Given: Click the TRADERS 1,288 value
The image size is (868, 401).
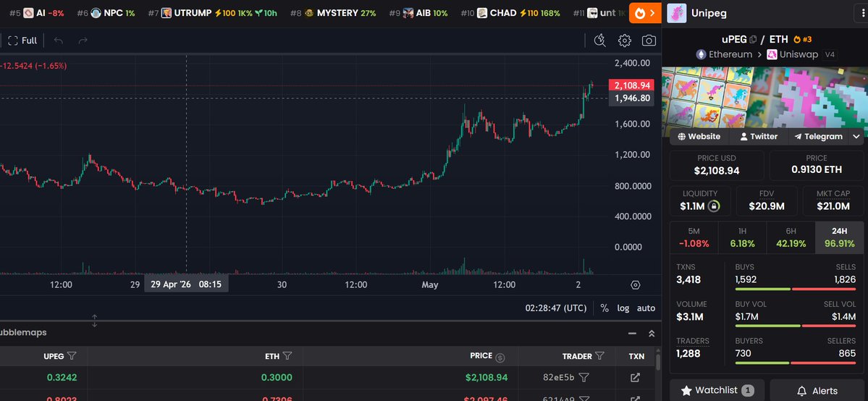Looking at the screenshot, I should coord(688,353).
